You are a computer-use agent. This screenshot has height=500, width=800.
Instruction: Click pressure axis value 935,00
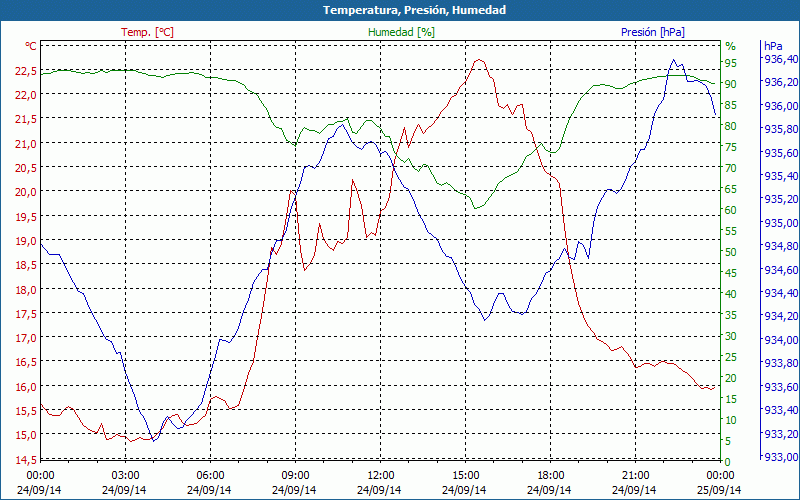click(781, 223)
